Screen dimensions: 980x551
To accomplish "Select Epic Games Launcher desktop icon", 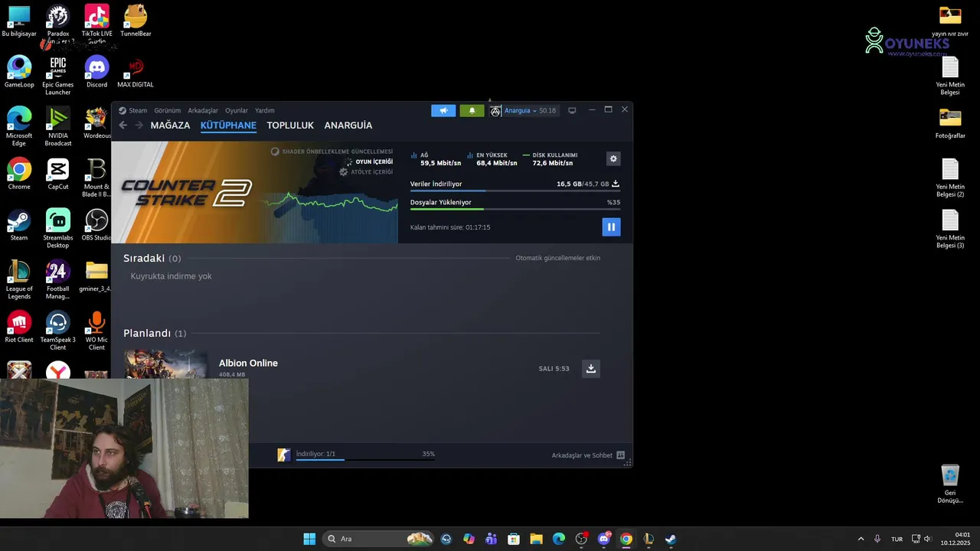I will 57,77.
